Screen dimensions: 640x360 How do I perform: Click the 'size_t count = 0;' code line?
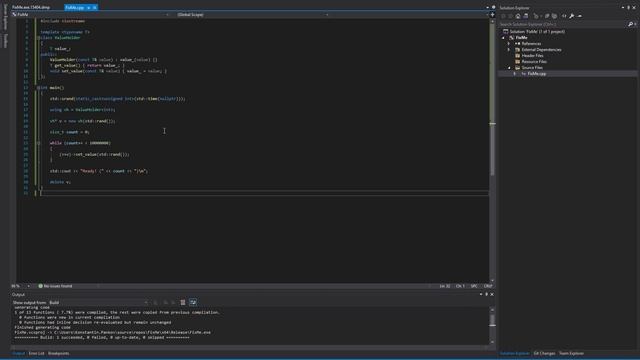pos(69,132)
